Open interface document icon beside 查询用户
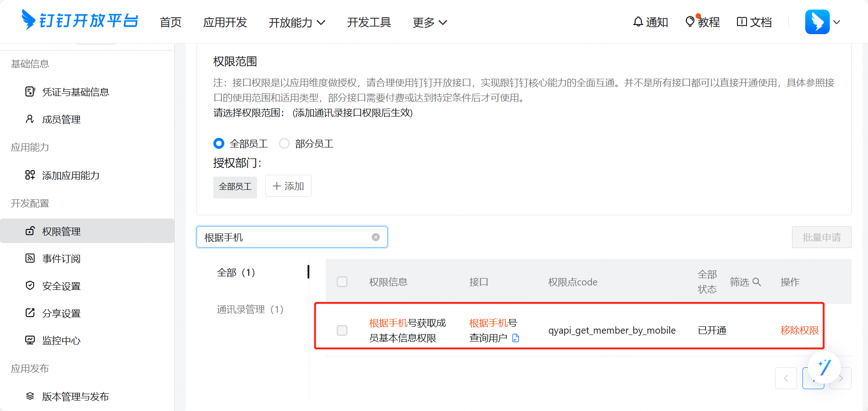Viewport: 868px width, 411px height. coord(516,338)
